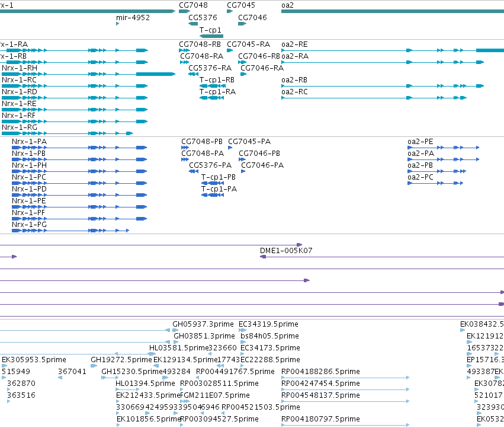This screenshot has width=504, height=428.
Task: Select the CG7045-PA protein label
Action: [x=249, y=142]
